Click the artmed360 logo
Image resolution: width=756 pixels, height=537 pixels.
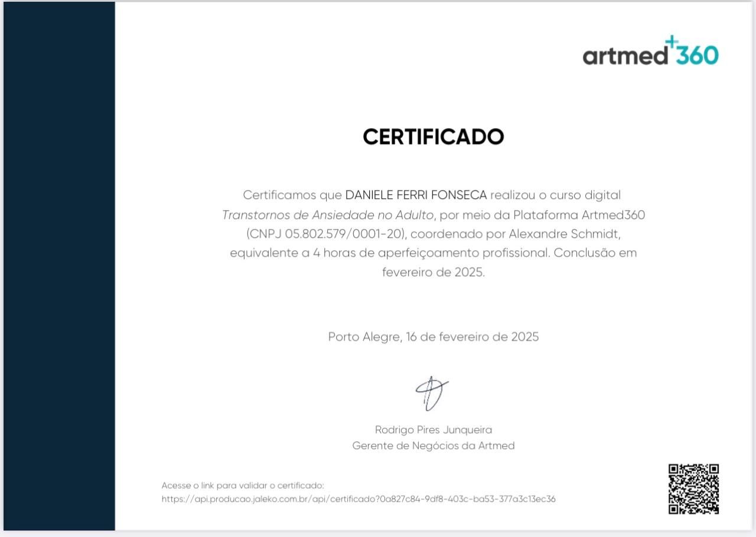pos(650,53)
